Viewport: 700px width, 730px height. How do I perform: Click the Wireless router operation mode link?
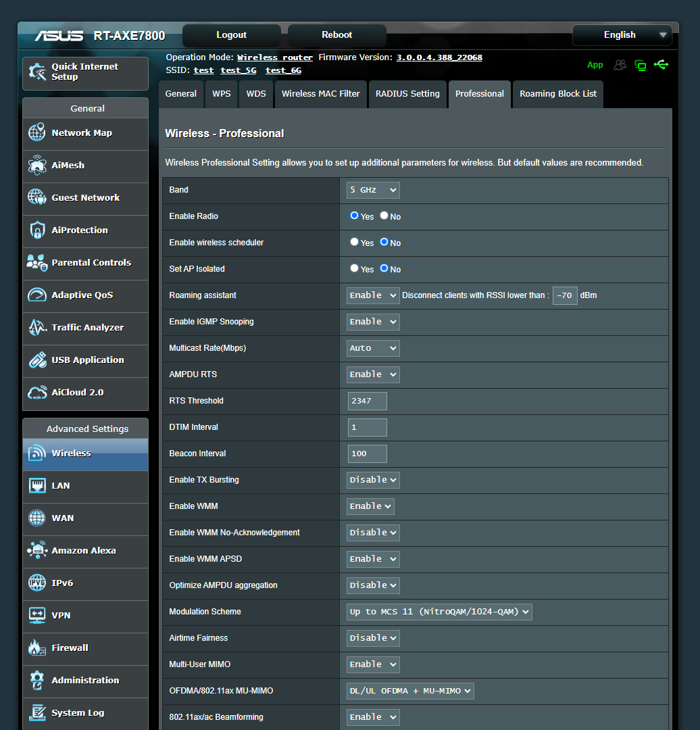tap(275, 57)
